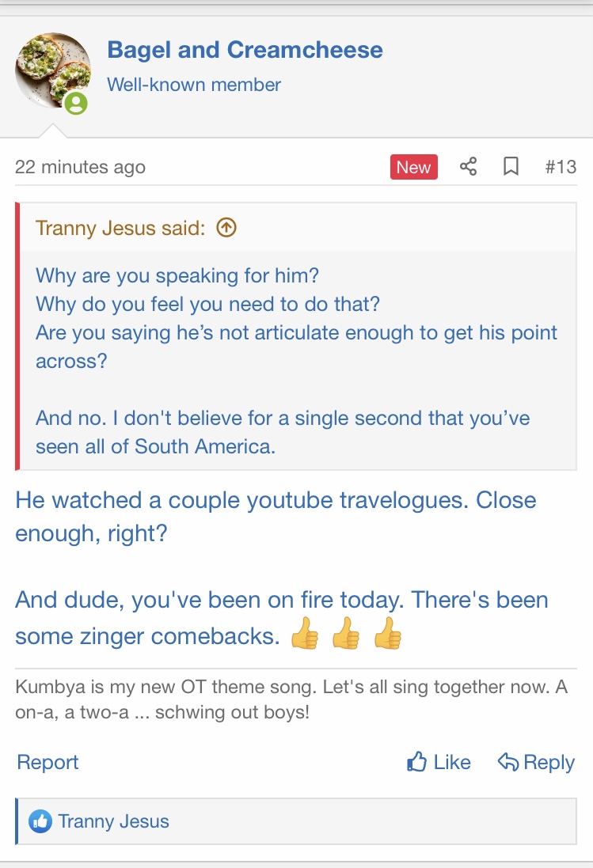Click the Like thumbs-up icon
This screenshot has height=868, width=593.
(416, 762)
